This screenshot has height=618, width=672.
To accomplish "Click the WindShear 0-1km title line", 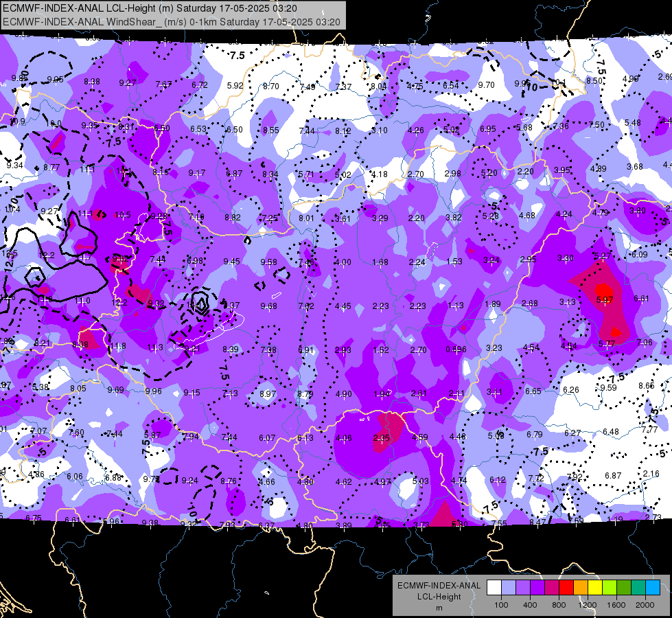I will [172, 22].
